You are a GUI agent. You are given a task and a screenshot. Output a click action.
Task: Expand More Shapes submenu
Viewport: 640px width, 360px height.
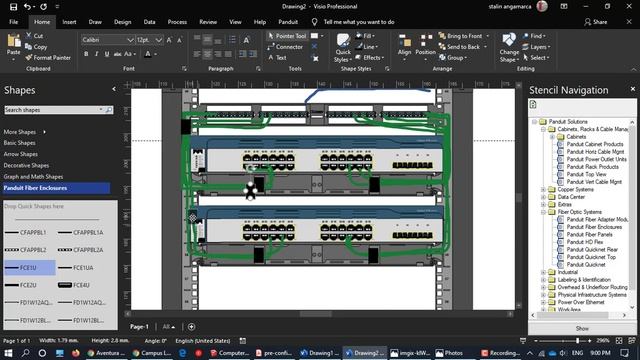[x=25, y=132]
